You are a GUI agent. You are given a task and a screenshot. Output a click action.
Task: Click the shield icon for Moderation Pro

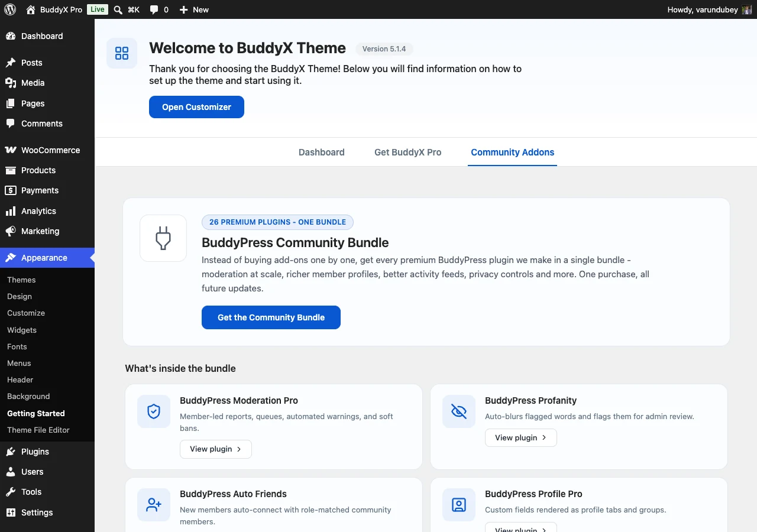point(154,411)
